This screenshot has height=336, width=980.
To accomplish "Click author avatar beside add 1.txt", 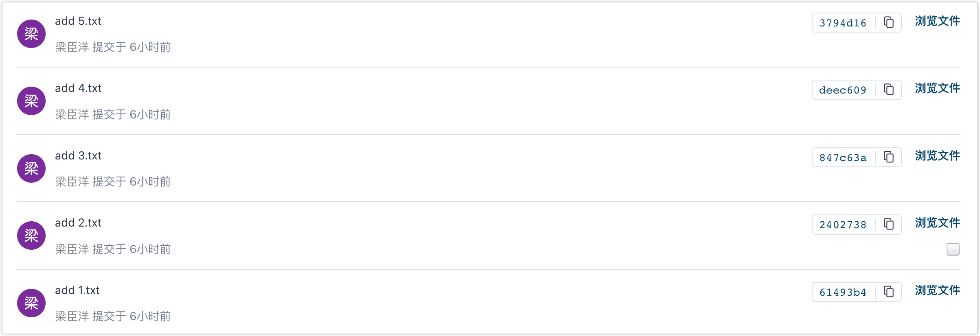I will pos(31,303).
